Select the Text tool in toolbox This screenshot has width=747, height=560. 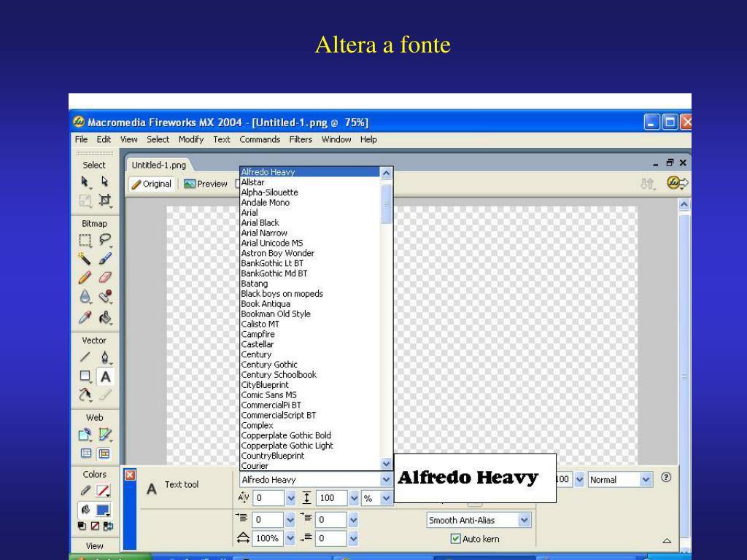coord(105,377)
